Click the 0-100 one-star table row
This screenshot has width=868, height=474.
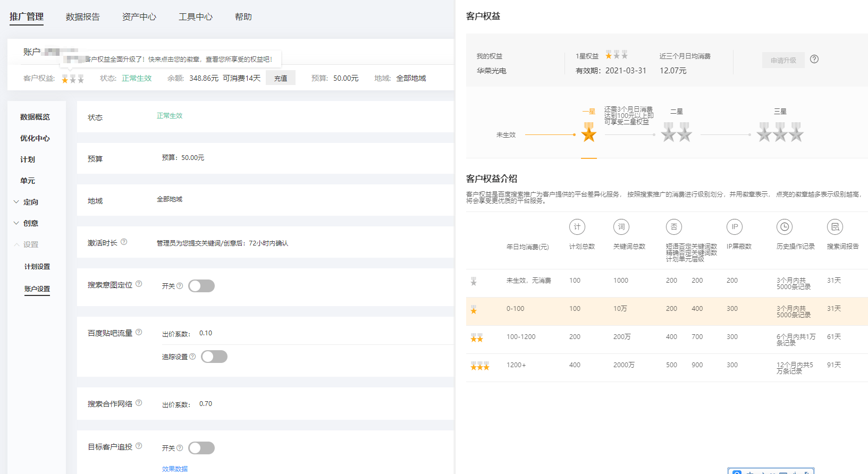pyautogui.click(x=667, y=311)
